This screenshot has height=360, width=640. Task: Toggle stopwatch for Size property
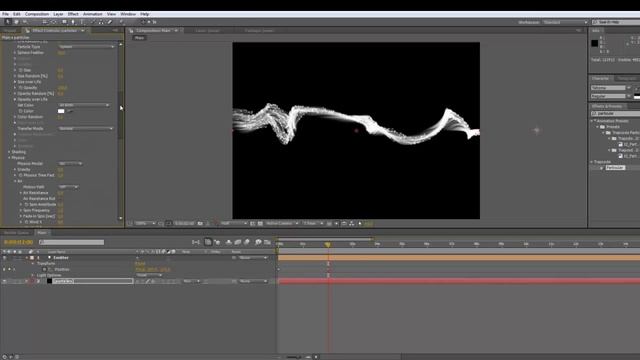(21, 70)
